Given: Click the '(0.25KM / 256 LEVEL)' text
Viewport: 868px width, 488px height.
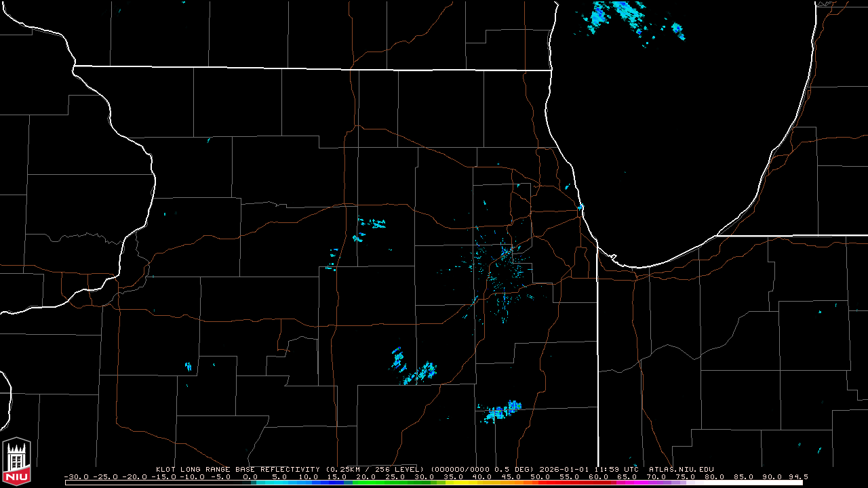Looking at the screenshot, I should tap(375, 469).
